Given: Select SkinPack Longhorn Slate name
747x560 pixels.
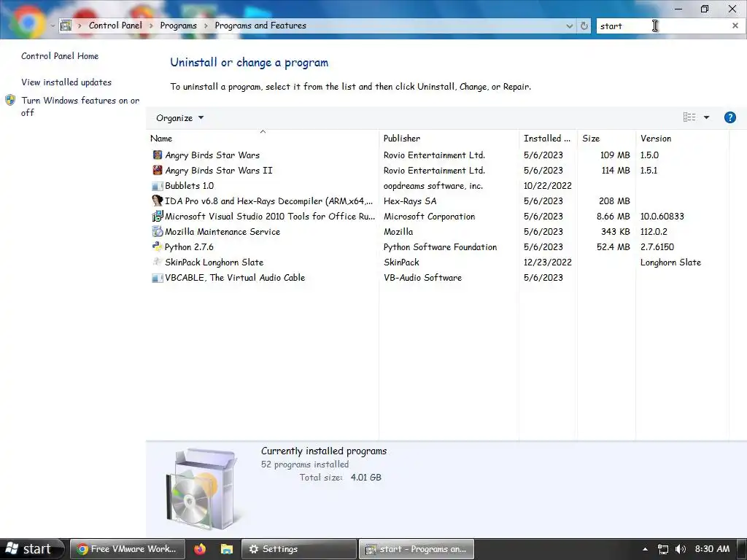Looking at the screenshot, I should (214, 262).
